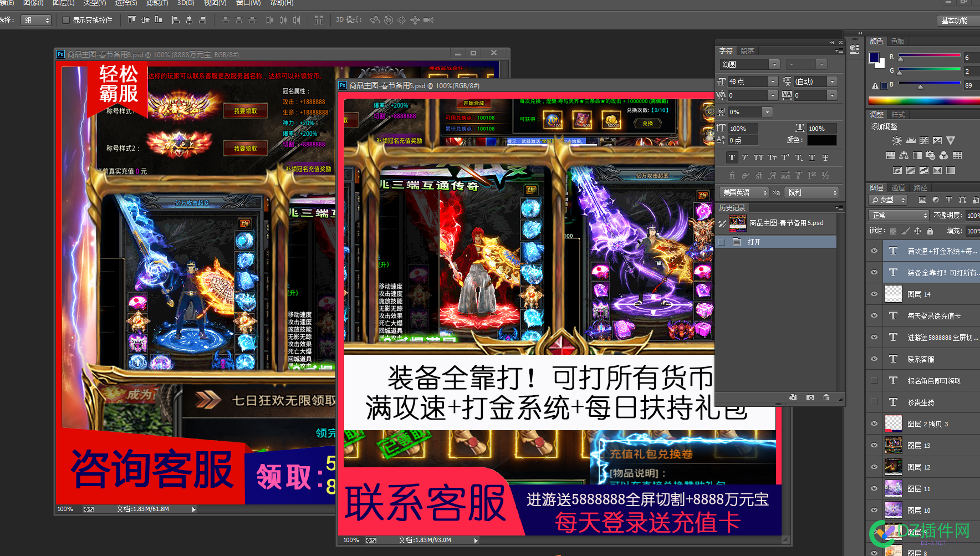Add Vibrance adjustment triangle icon

(951, 141)
